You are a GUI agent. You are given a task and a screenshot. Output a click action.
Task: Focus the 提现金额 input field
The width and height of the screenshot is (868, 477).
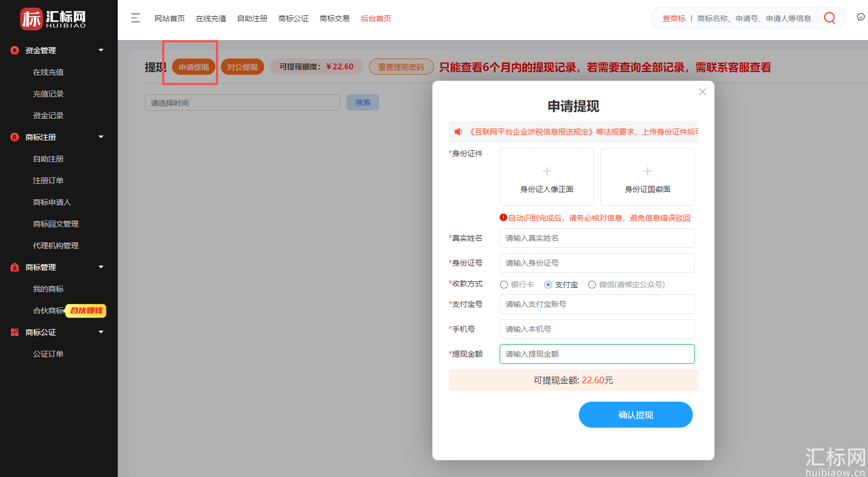pos(597,354)
